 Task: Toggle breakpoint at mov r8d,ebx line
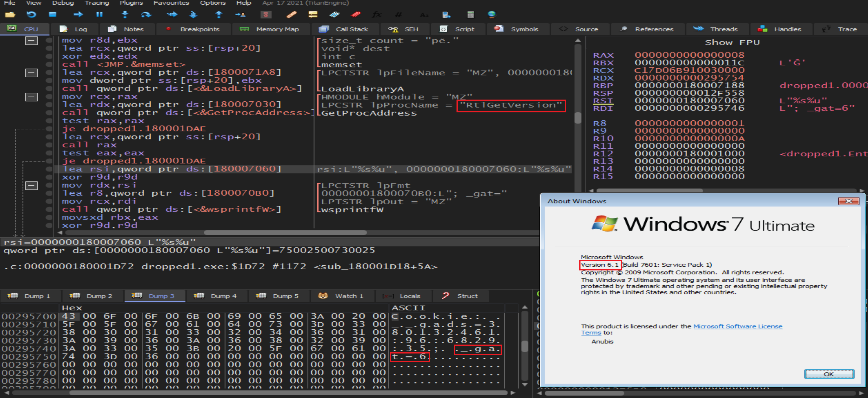pos(49,40)
